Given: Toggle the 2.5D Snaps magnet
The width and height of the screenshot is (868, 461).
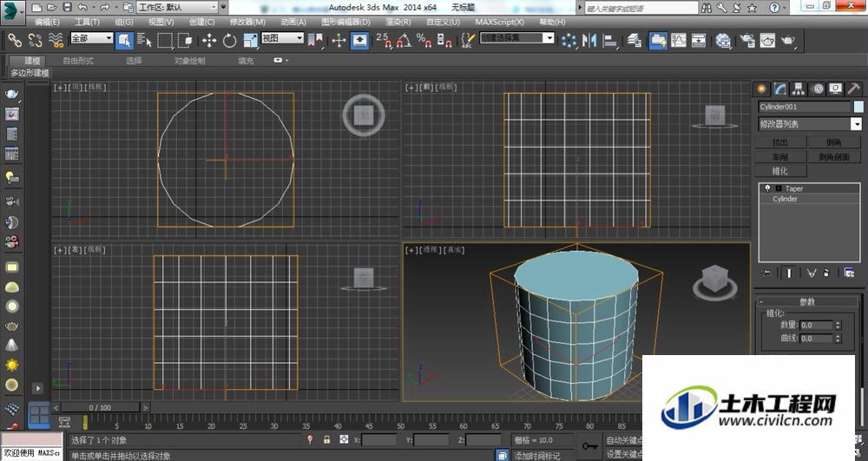Looking at the screenshot, I should (x=384, y=41).
